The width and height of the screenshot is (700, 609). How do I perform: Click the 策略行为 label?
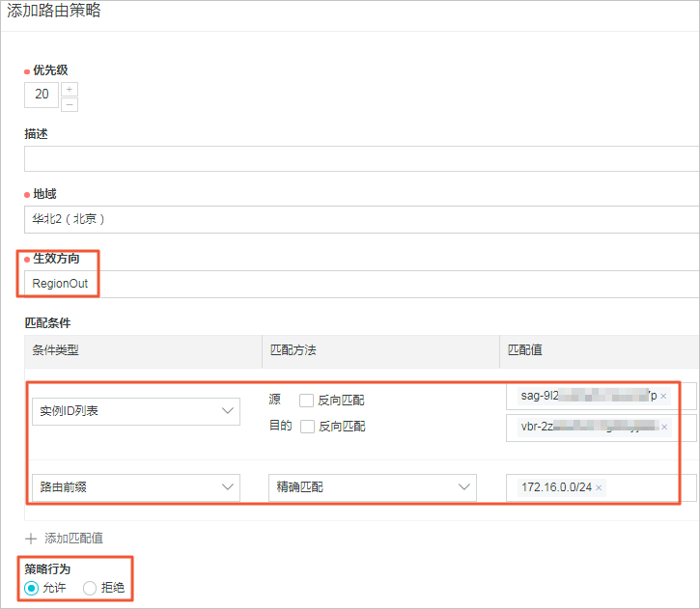pos(47,569)
